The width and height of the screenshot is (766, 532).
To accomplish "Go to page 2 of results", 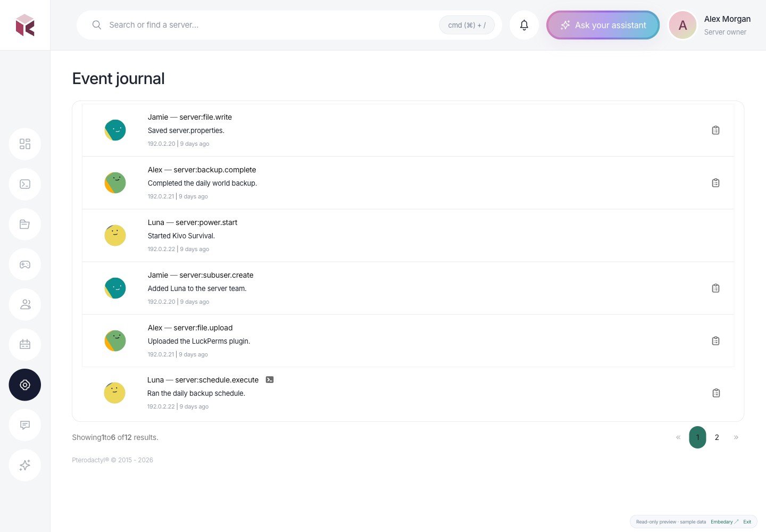I will pos(717,437).
